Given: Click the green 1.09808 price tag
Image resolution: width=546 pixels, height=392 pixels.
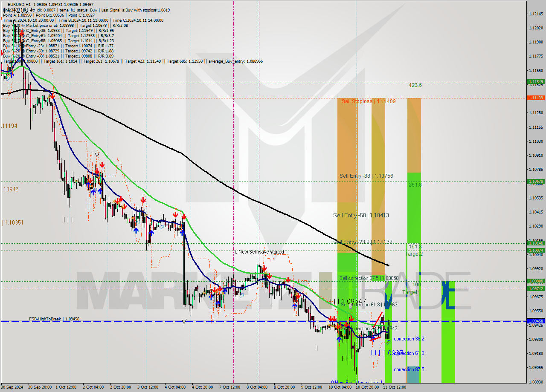Looking at the screenshot, I should tap(536, 281).
